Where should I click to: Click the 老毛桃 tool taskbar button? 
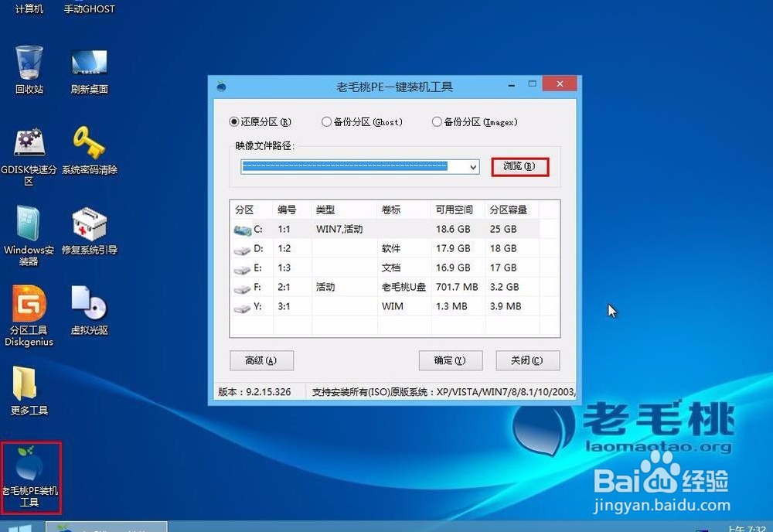click(107, 527)
